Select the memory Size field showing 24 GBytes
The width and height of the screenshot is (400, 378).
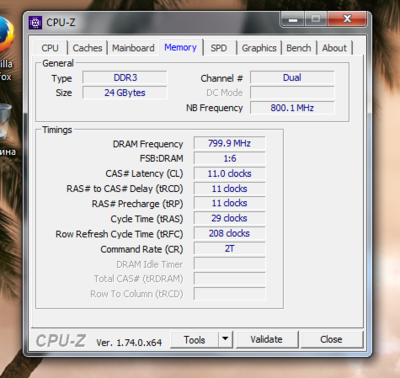tap(125, 93)
